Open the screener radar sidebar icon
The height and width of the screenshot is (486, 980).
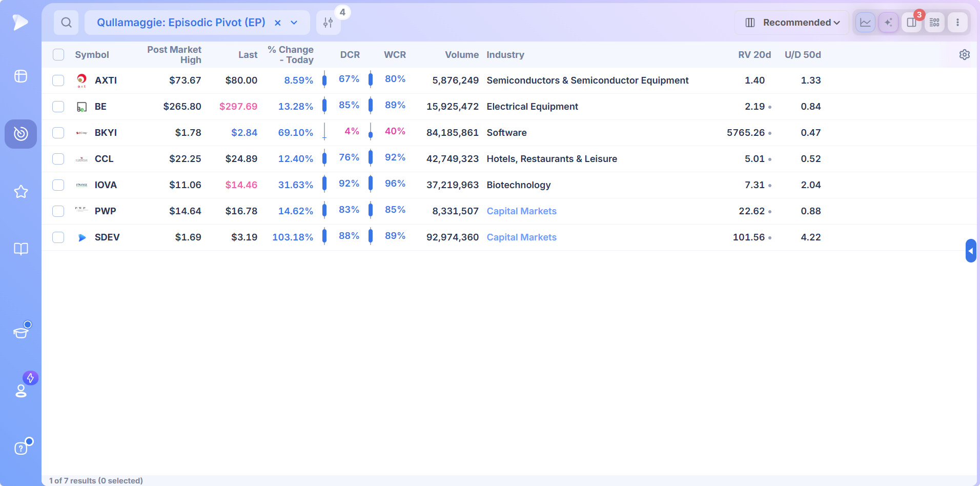click(21, 134)
